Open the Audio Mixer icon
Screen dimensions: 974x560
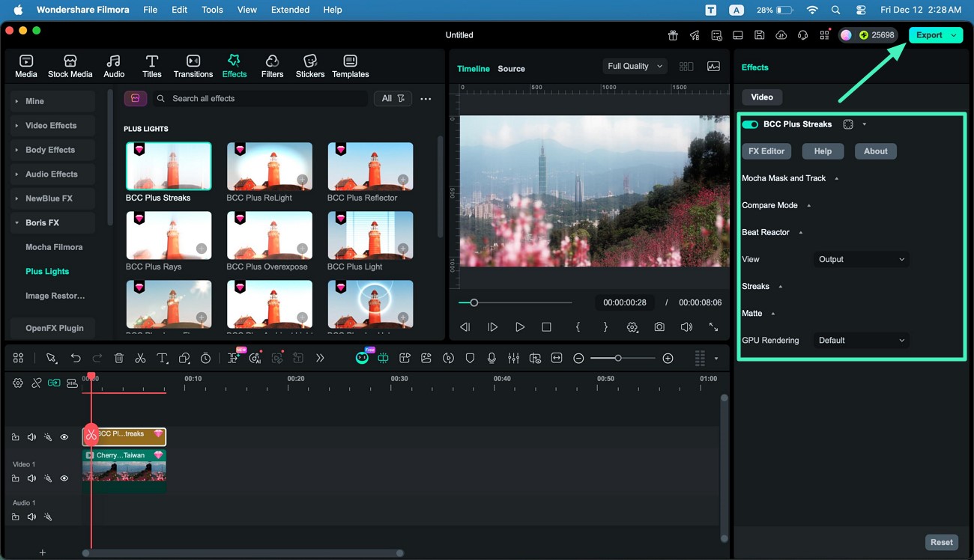[x=513, y=358]
